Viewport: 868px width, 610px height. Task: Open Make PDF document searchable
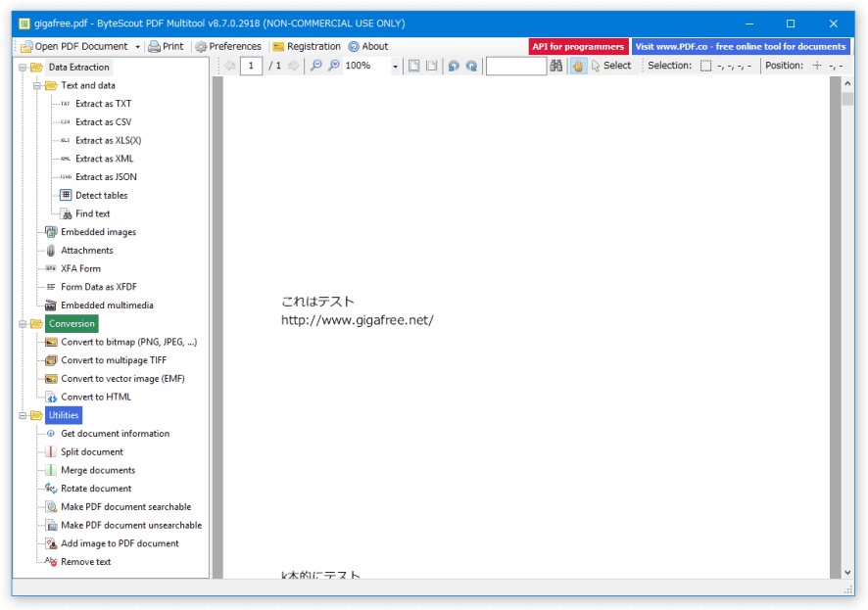pos(125,506)
